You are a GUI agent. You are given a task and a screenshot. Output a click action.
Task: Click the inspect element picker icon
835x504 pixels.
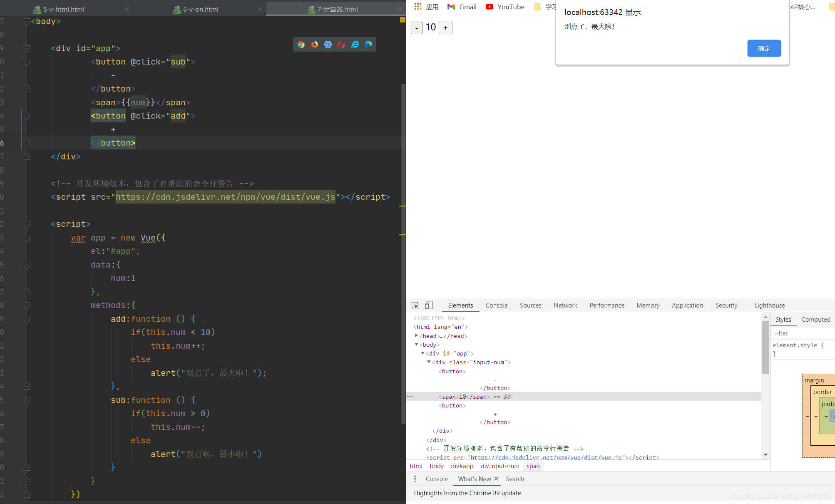coord(416,305)
